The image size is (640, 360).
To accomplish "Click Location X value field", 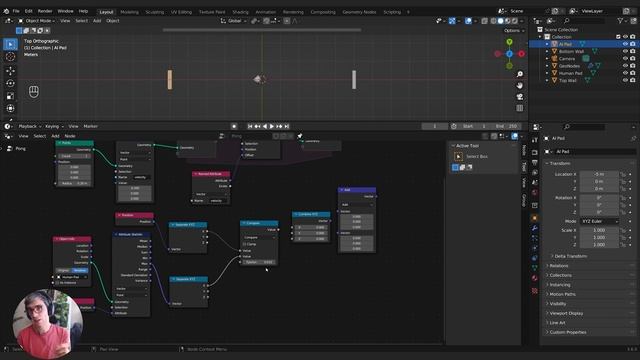I will 599,174.
